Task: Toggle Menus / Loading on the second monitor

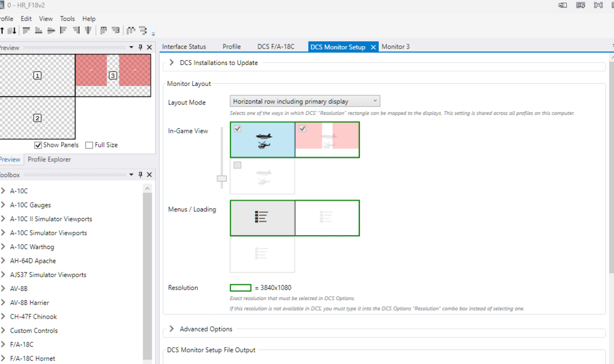Action: 327,218
